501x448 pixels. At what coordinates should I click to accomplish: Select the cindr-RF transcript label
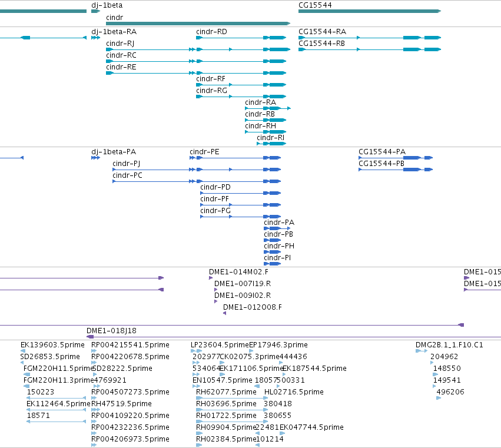[211, 79]
